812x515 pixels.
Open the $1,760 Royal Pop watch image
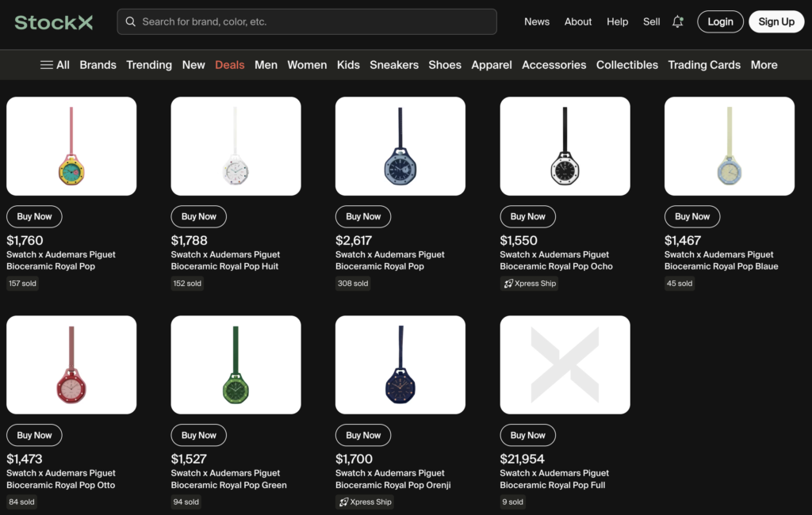(x=71, y=146)
